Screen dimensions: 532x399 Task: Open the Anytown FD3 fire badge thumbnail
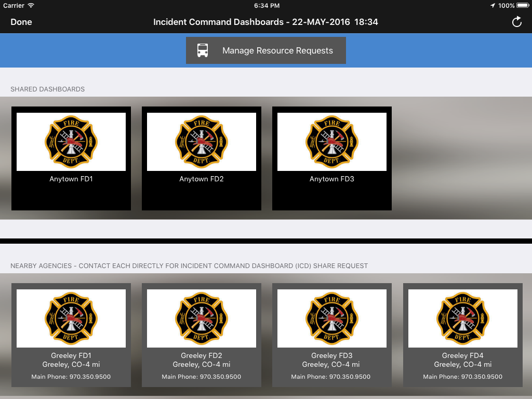332,142
